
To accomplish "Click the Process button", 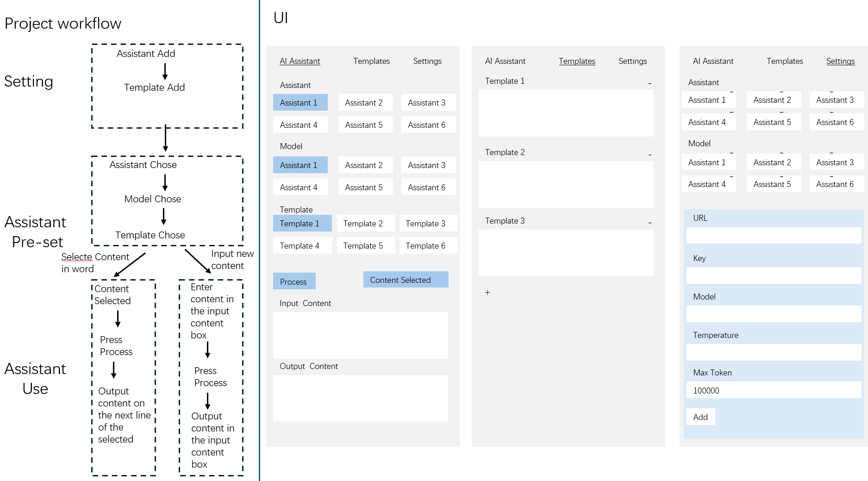I will point(294,281).
